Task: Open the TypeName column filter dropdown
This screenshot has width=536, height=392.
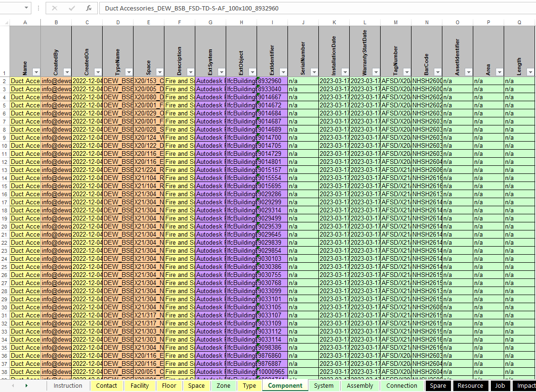Action: (129, 72)
